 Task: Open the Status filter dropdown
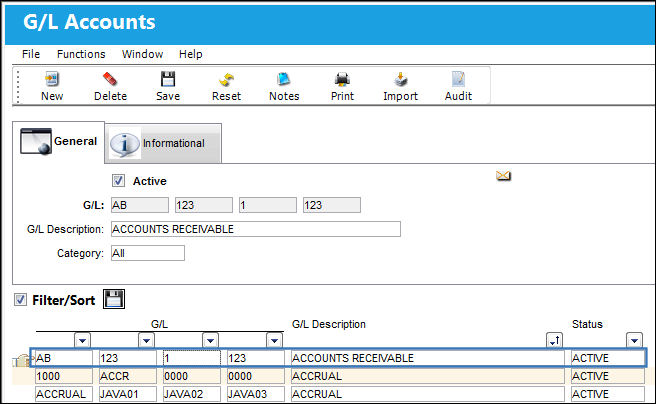(x=634, y=340)
